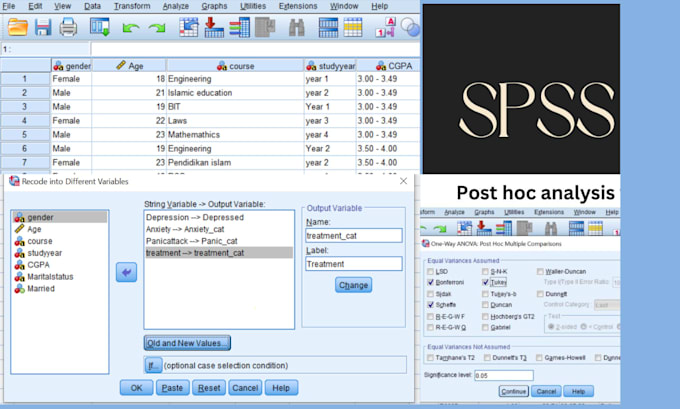This screenshot has width=680, height=409.
Task: Enable the Hochberg's GT2 checkbox
Action: pos(485,316)
